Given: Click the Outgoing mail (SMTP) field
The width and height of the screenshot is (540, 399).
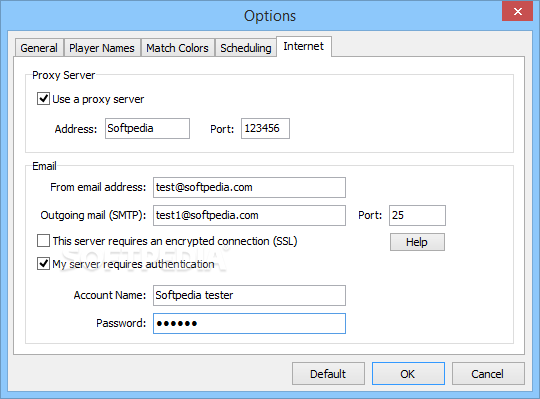Looking at the screenshot, I should click(249, 216).
